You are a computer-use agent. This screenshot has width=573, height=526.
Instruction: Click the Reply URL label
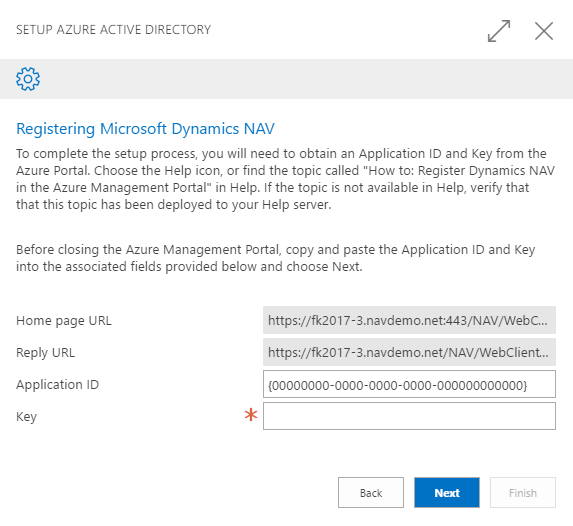point(46,353)
